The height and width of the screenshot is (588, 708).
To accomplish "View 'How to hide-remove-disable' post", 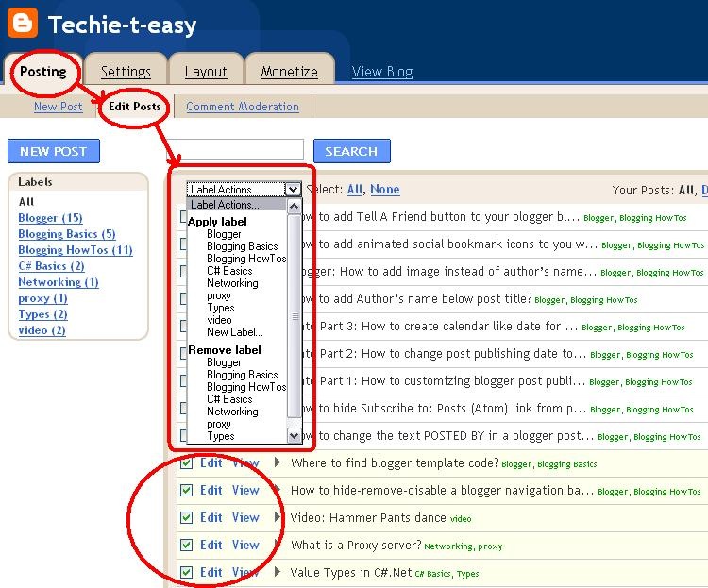I will [245, 490].
